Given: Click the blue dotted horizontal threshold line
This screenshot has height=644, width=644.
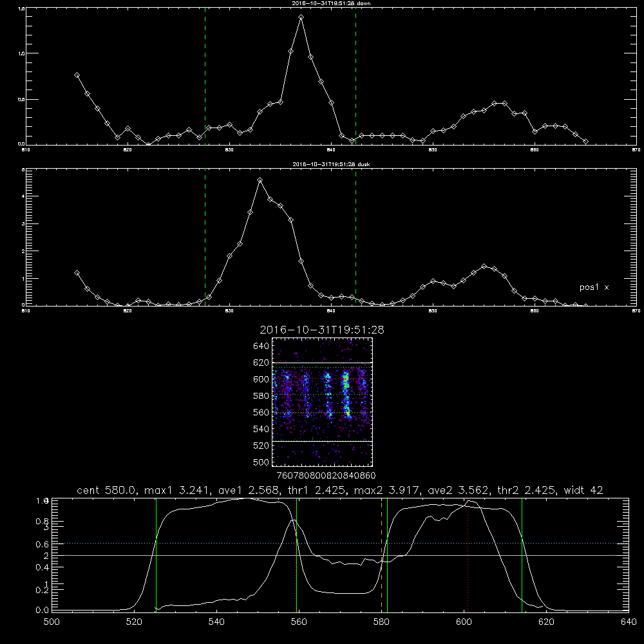Looking at the screenshot, I should coord(340,544).
